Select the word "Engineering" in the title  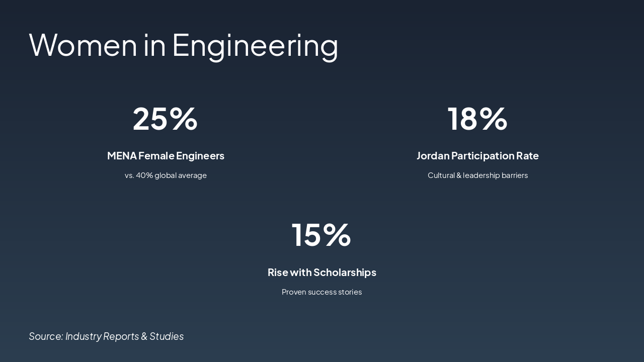click(x=255, y=45)
